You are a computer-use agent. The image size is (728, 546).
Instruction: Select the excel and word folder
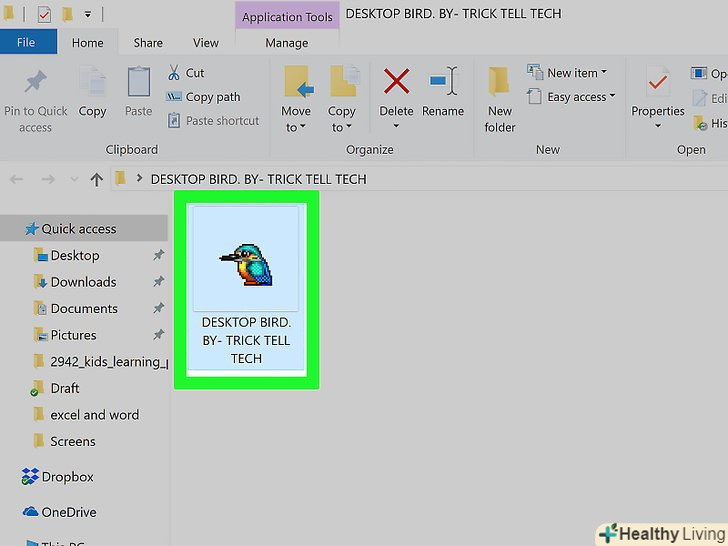94,414
